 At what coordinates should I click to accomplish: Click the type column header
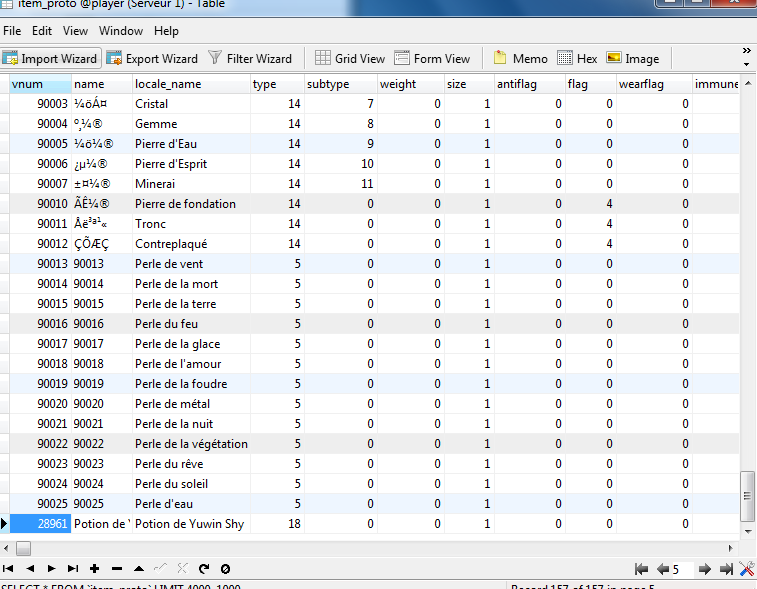pyautogui.click(x=277, y=84)
